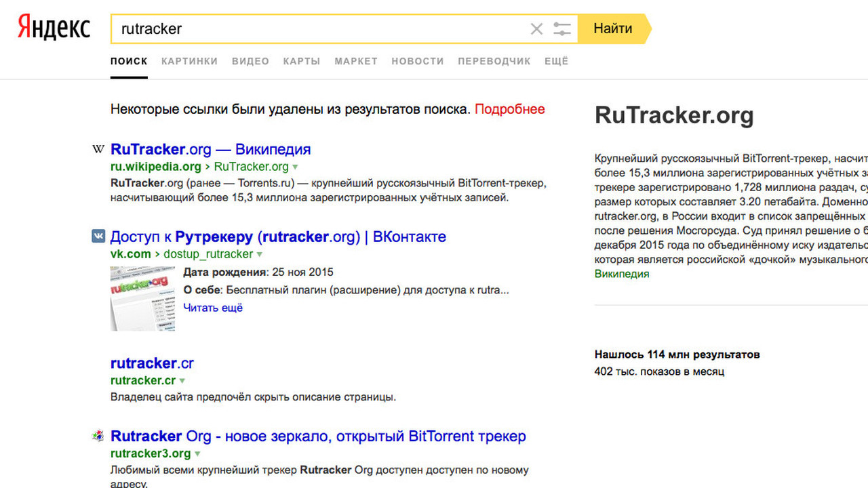868x488 pixels.
Task: Click the RuTracker.org breadcrumb in Wikipedia URL
Action: pyautogui.click(x=252, y=167)
